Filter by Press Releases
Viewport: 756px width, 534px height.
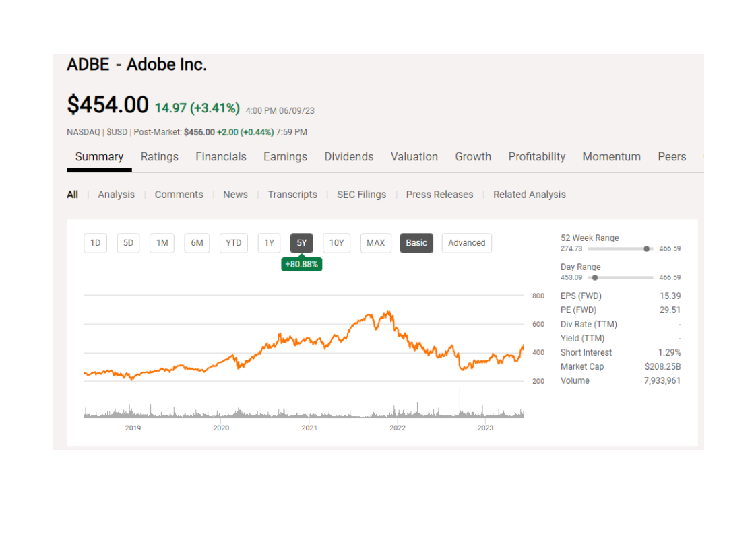(440, 195)
